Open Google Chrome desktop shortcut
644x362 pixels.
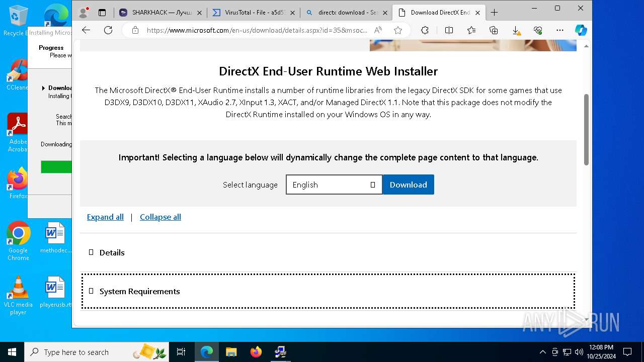point(18,241)
